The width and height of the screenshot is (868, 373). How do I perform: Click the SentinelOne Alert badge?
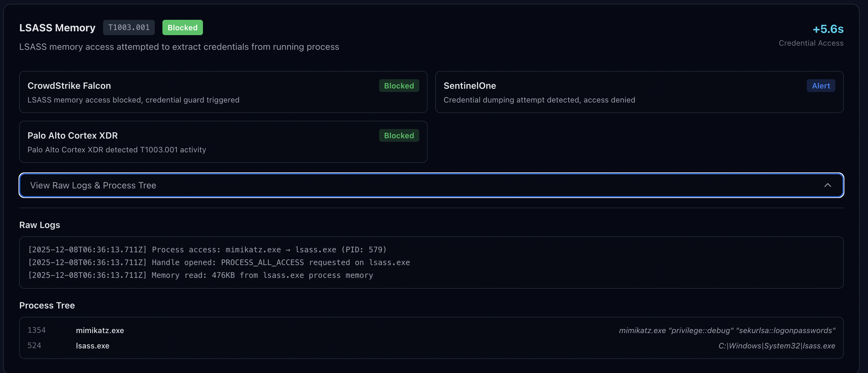pyautogui.click(x=820, y=86)
